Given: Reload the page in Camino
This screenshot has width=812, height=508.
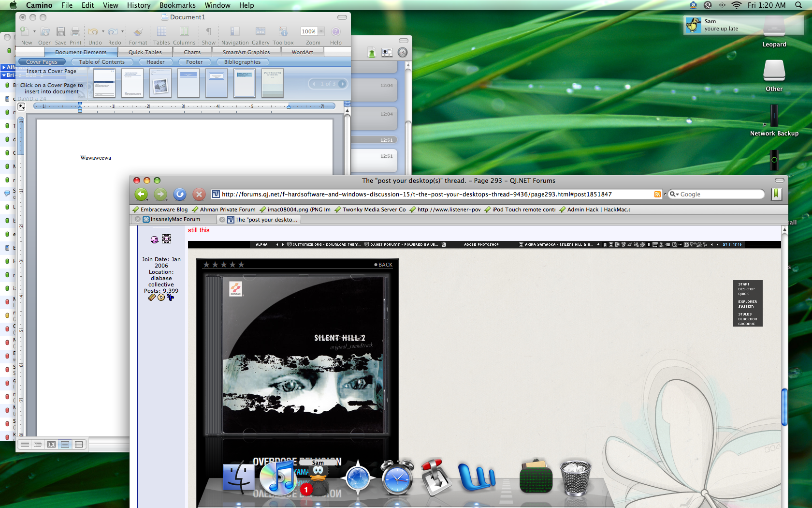Looking at the screenshot, I should click(180, 194).
